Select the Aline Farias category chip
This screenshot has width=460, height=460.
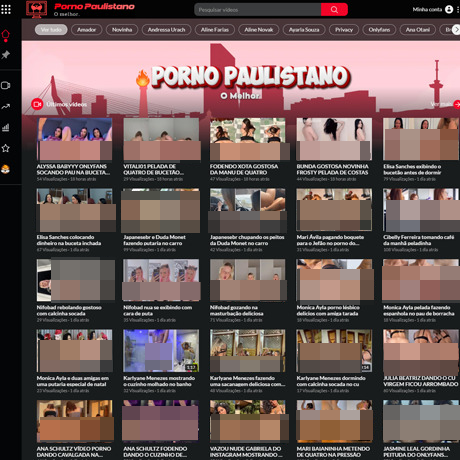pyautogui.click(x=215, y=30)
